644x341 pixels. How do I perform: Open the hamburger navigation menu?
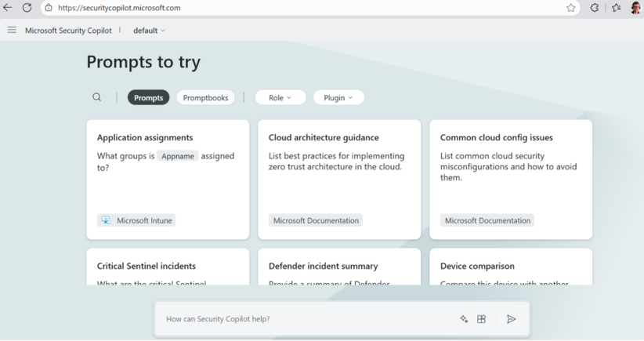[12, 30]
